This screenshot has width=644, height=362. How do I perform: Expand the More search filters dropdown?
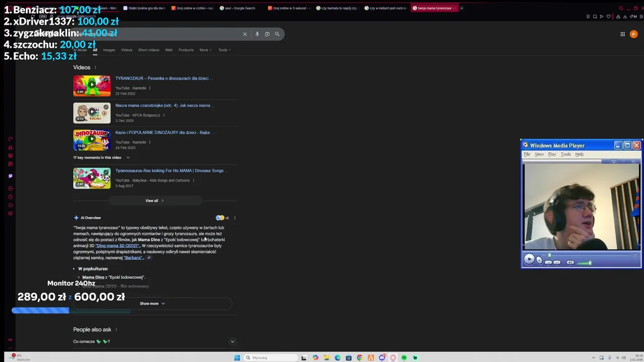[205, 50]
